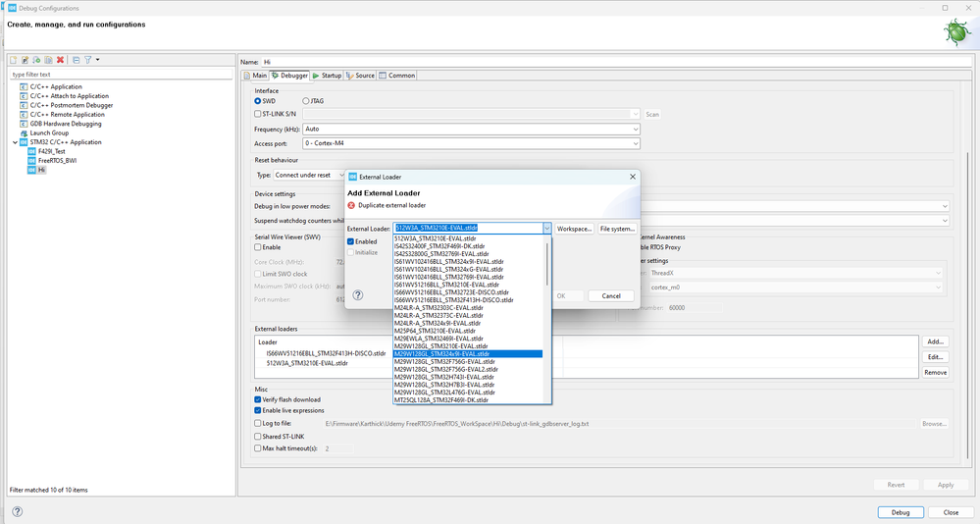This screenshot has height=524, width=980.
Task: Switch to the Main tab
Action: (256, 76)
